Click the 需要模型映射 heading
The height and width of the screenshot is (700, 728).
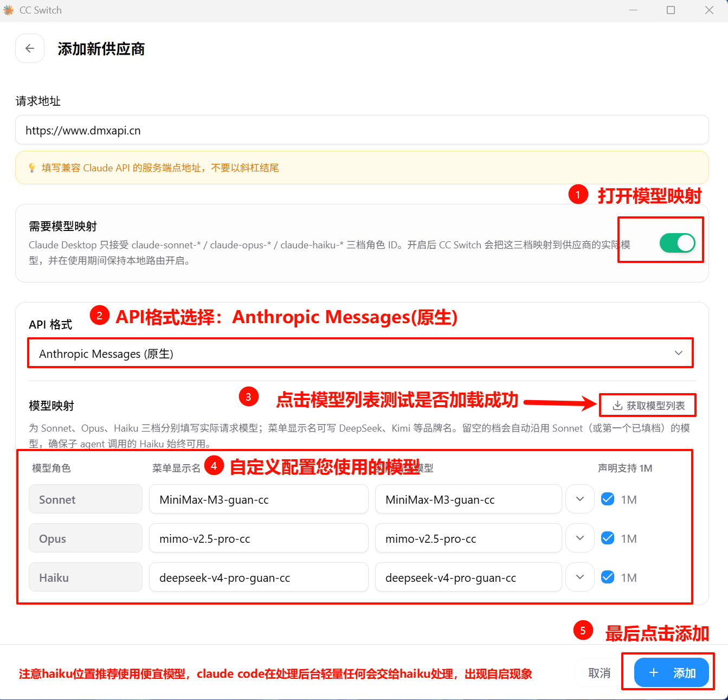(63, 226)
